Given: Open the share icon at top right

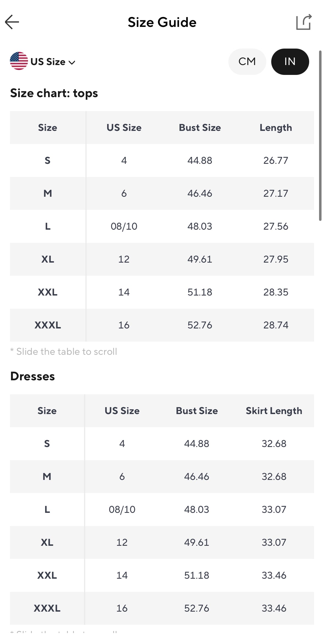Looking at the screenshot, I should tap(304, 22).
